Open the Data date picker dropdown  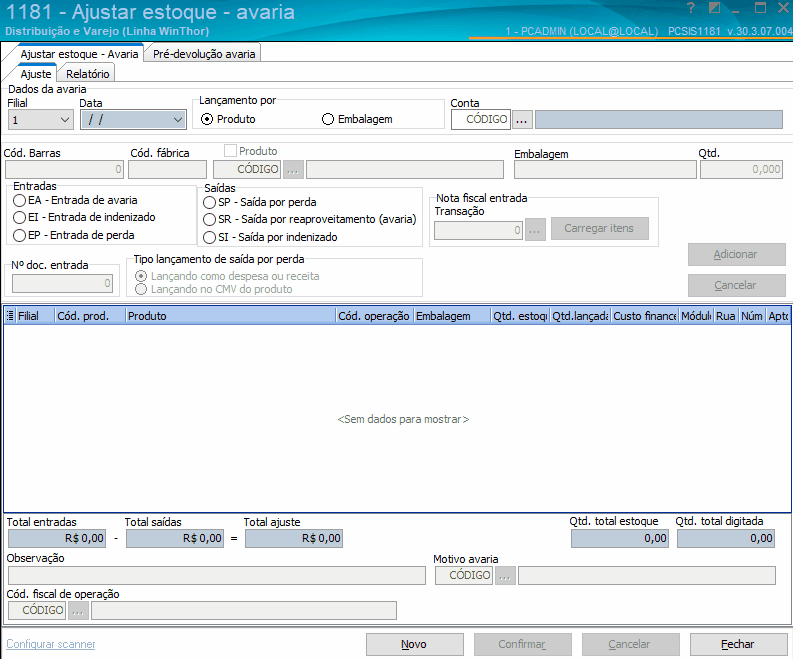pyautogui.click(x=178, y=120)
